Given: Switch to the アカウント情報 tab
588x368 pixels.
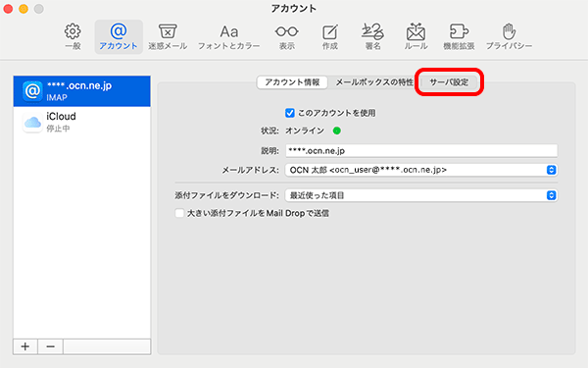Looking at the screenshot, I should [292, 82].
